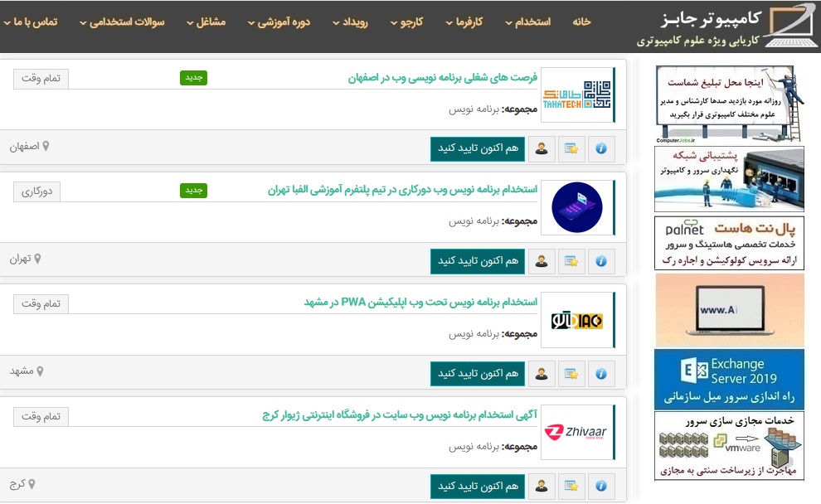Click the اینجا محل تبلیغ شماست billboard ad
This screenshot has height=504, width=821.
(x=729, y=104)
